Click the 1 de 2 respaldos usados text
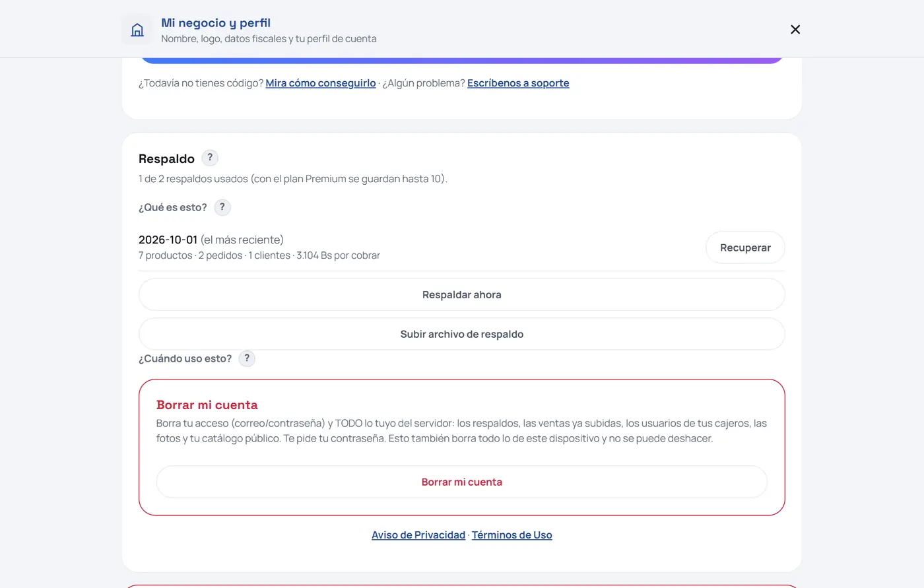Screen dimensions: 924x588 [293, 179]
